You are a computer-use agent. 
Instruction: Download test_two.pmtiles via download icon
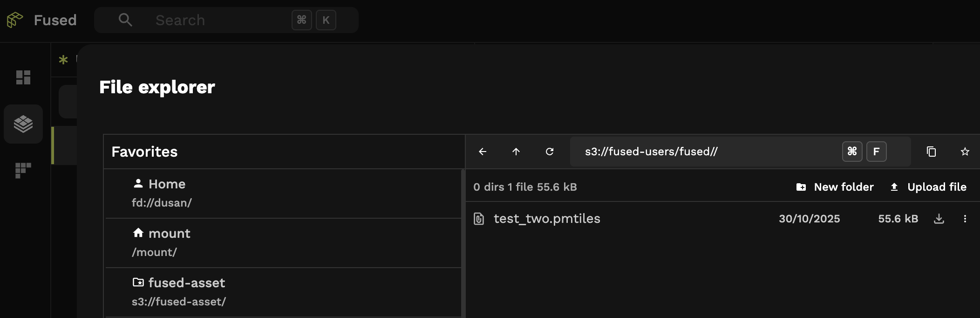point(939,219)
